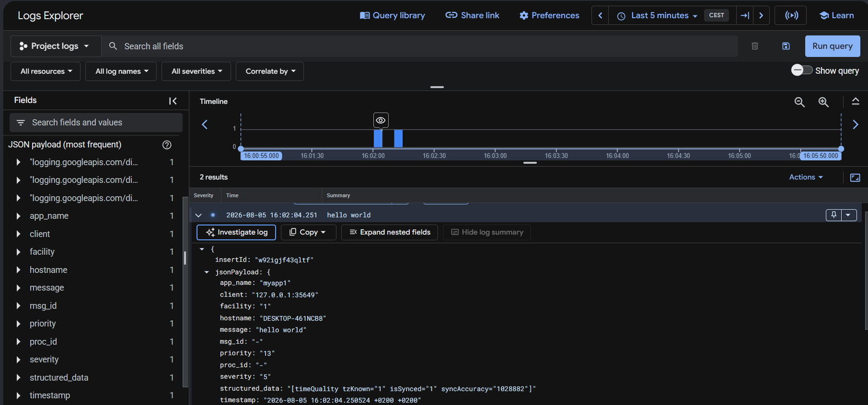
Task: Select the 16:00:55.000 start handle
Action: coord(261,156)
